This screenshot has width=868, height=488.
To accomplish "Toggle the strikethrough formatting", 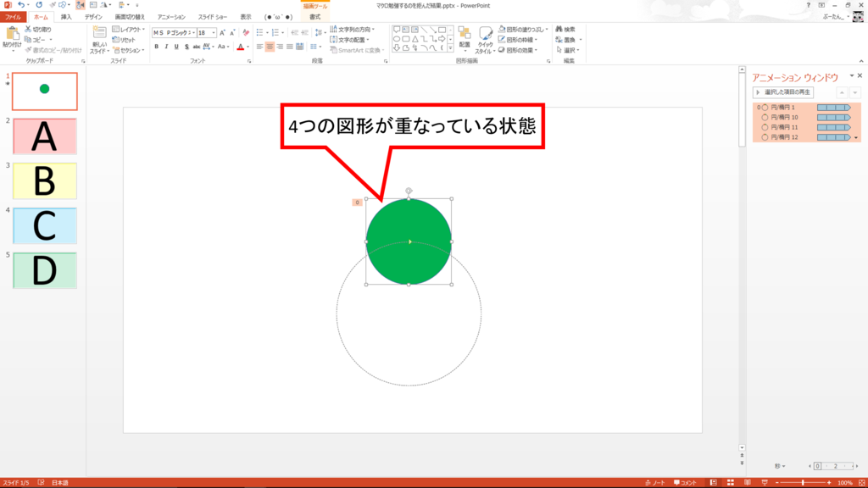I will click(197, 47).
